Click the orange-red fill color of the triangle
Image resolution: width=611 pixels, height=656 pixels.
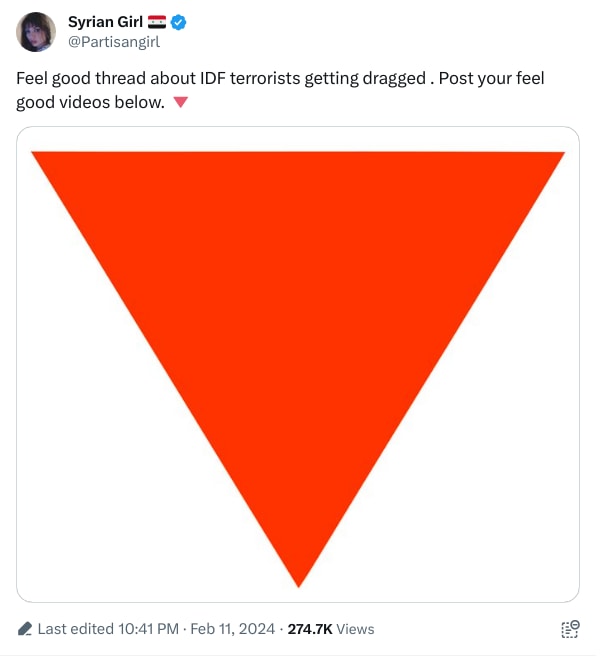(298, 293)
